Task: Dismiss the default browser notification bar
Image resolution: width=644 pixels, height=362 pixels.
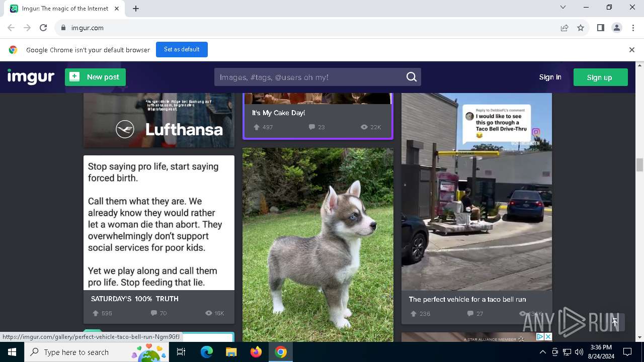Action: click(632, 50)
